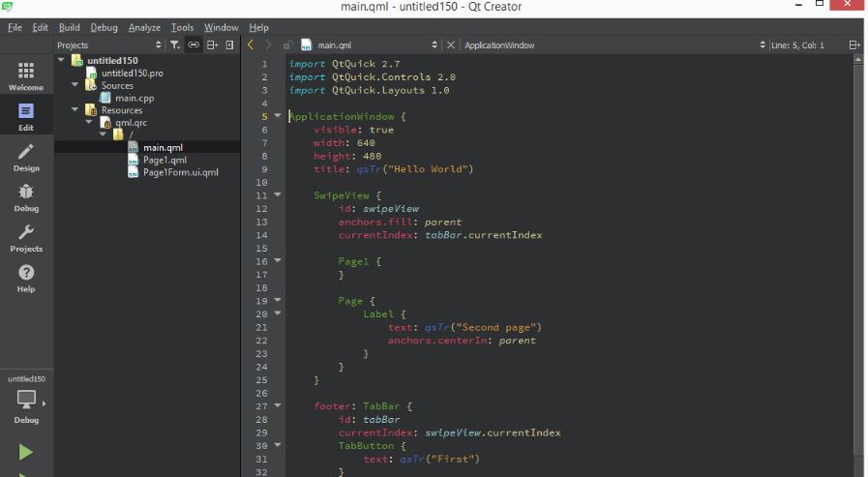Click the file lock writable icon
Screen dimensions: 868x477
[x=286, y=45]
